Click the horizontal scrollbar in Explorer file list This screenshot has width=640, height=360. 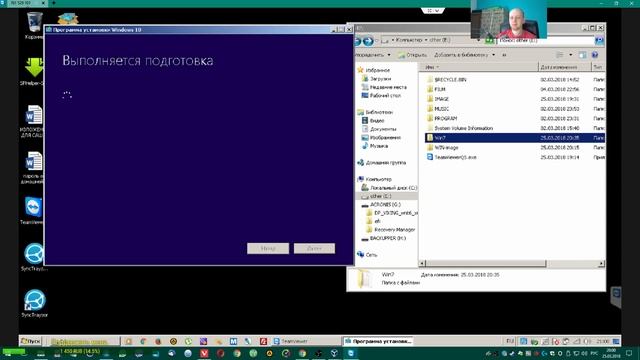point(486,264)
